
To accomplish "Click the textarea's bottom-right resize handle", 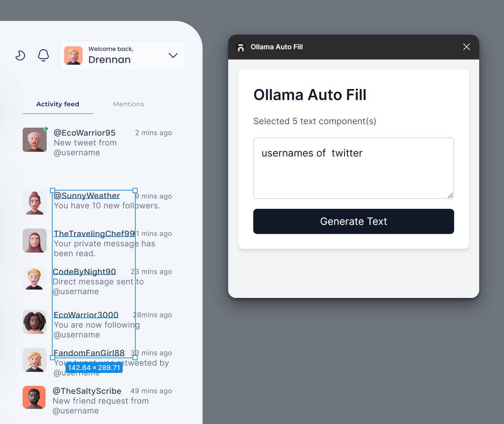I will 450,195.
